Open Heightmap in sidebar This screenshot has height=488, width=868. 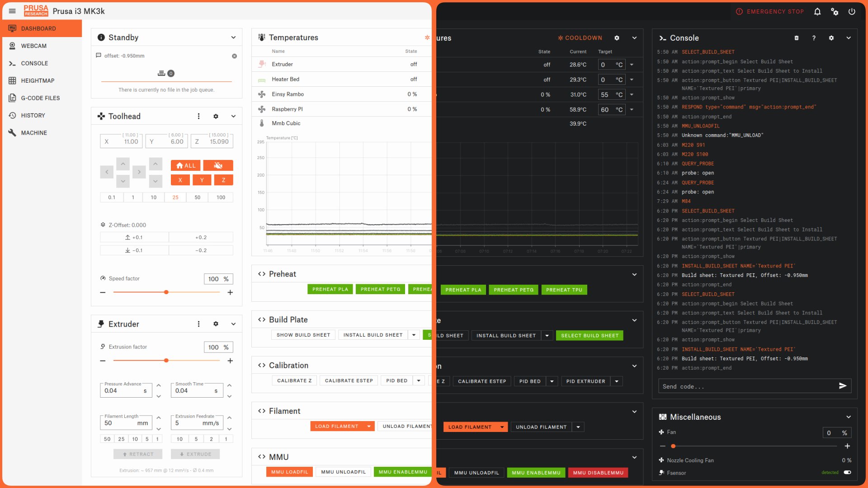click(x=38, y=80)
